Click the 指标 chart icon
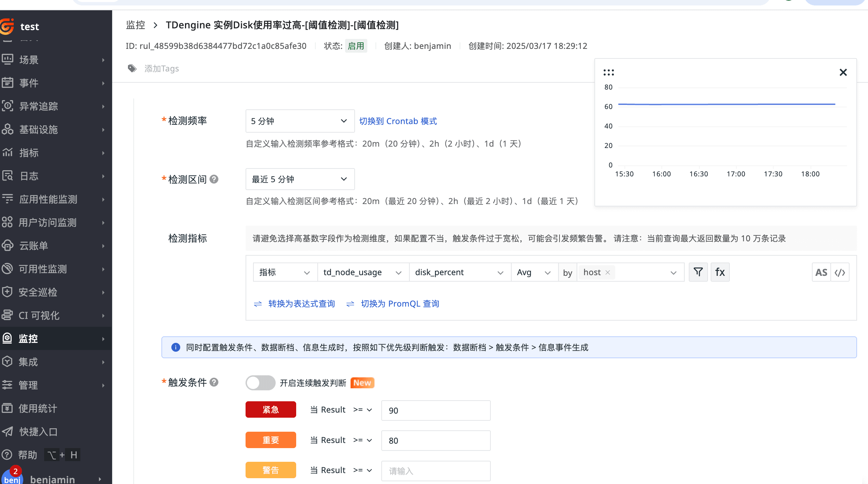 click(x=8, y=152)
